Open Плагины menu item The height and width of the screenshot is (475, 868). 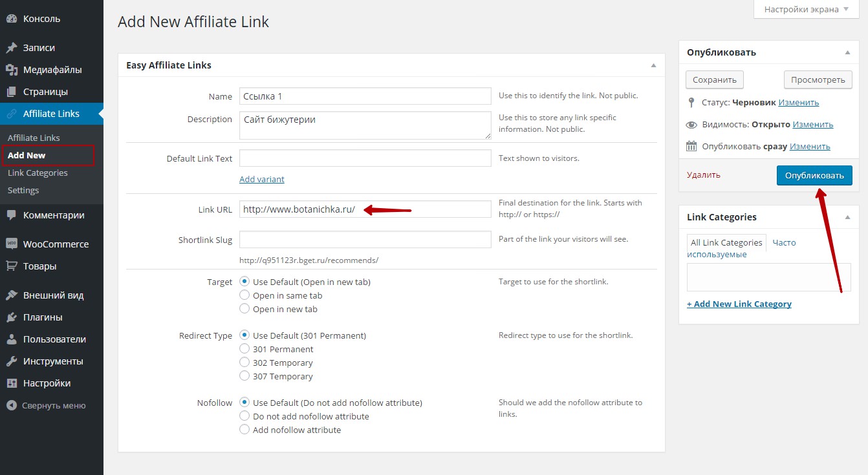coord(52,317)
